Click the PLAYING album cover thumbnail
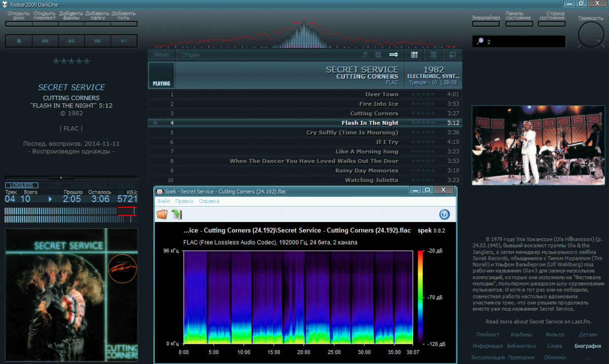 coord(161,75)
